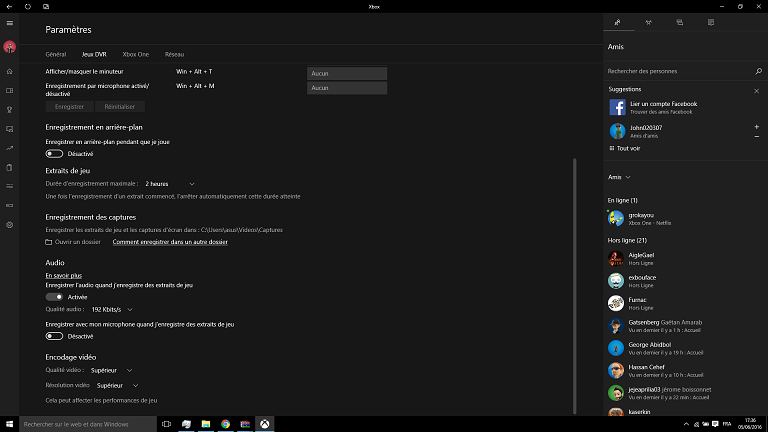Image resolution: width=768 pixels, height=432 pixels.
Task: Open My Games in left sidebar
Action: (x=9, y=91)
